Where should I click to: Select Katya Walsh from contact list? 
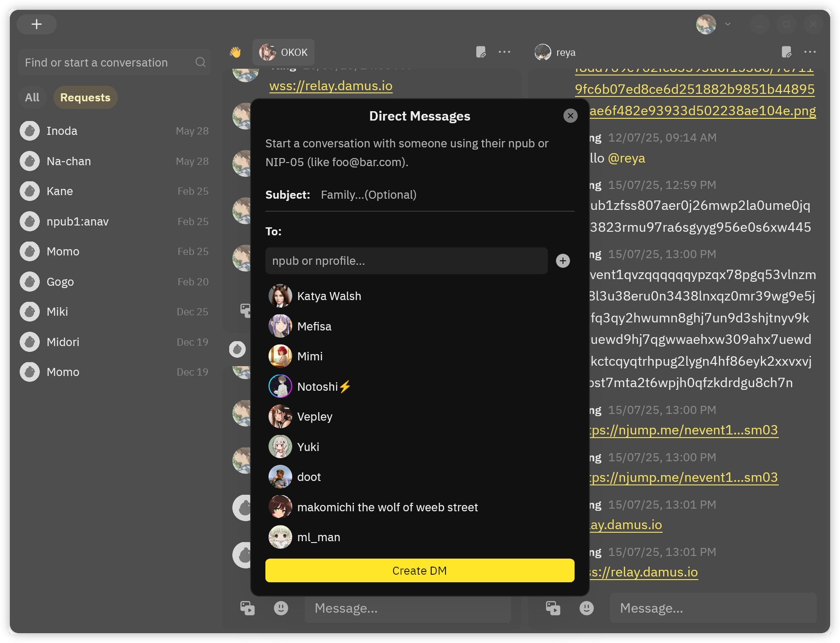tap(329, 296)
